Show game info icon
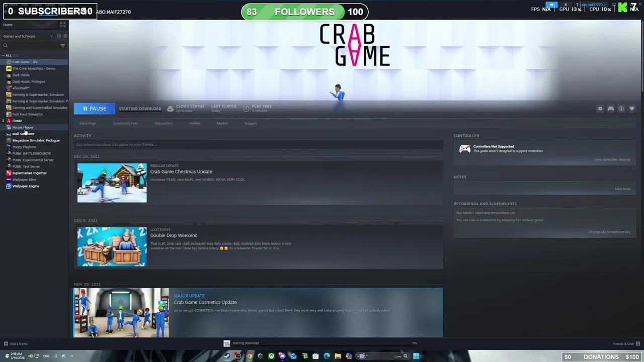The image size is (644, 362). coord(621,109)
